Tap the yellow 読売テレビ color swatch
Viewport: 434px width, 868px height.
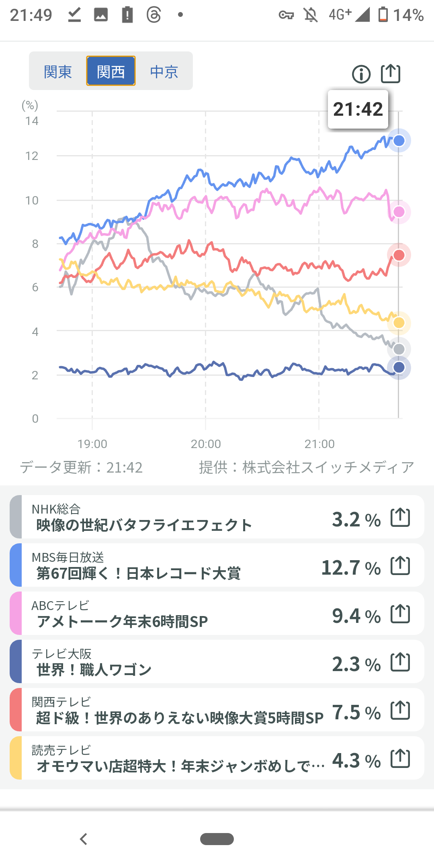[16, 758]
